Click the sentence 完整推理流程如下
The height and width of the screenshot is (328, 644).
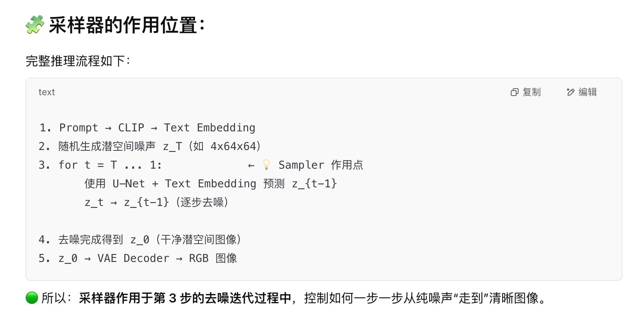click(78, 61)
